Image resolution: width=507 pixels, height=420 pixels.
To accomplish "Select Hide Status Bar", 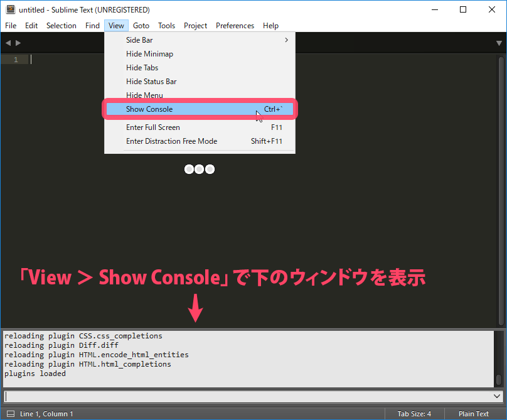I will tap(200, 82).
